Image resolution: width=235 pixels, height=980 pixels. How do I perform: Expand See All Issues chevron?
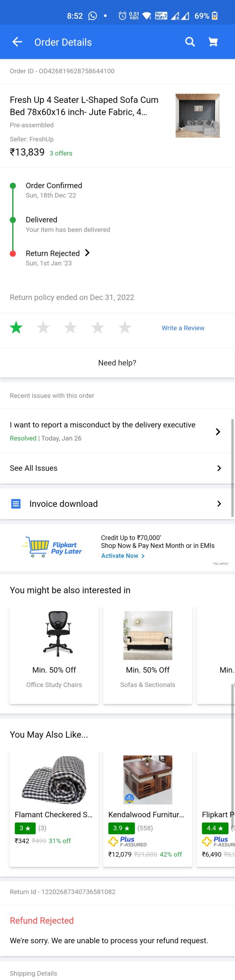219,468
